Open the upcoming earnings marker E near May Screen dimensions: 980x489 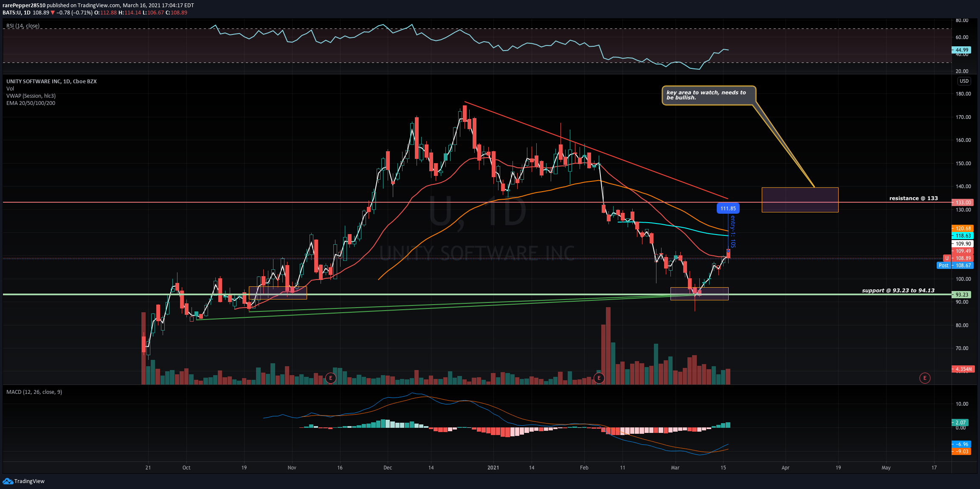pyautogui.click(x=924, y=378)
